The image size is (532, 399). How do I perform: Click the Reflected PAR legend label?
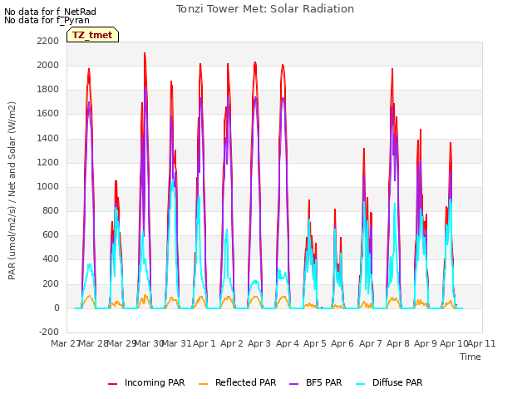[x=246, y=382]
